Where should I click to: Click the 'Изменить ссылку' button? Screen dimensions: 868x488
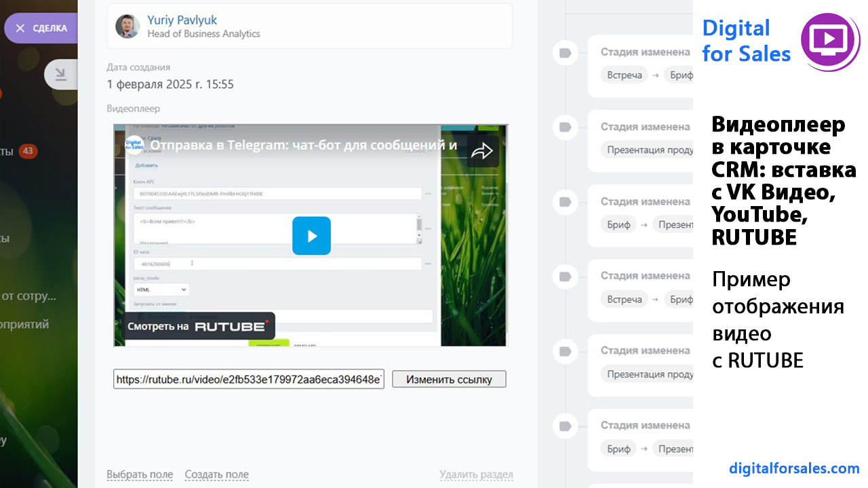449,379
